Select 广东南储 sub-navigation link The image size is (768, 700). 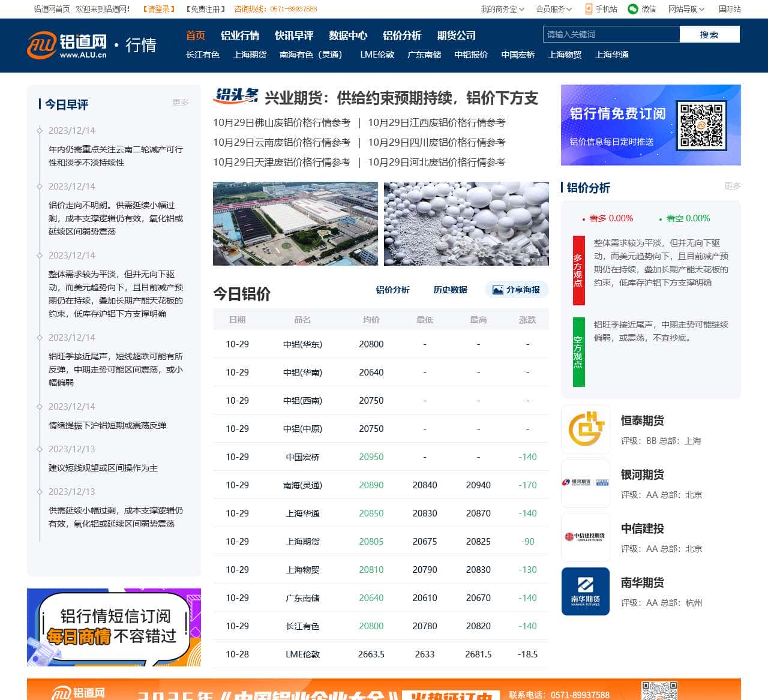[x=424, y=55]
